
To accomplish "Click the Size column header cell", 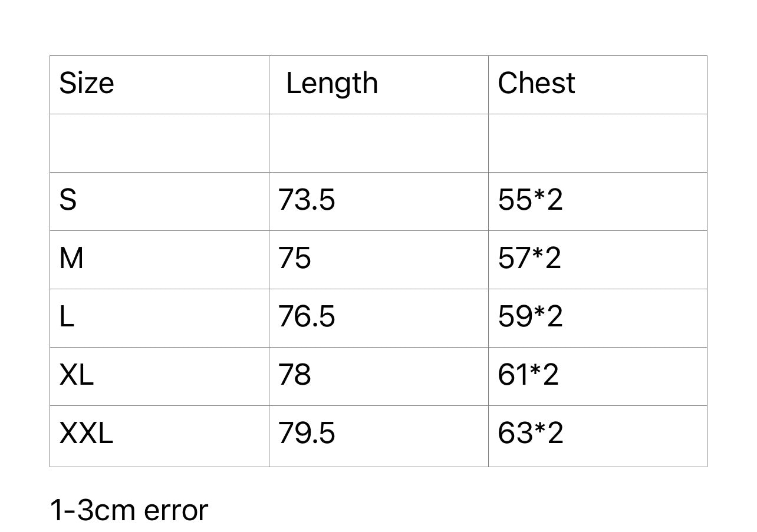I will tap(87, 83).
